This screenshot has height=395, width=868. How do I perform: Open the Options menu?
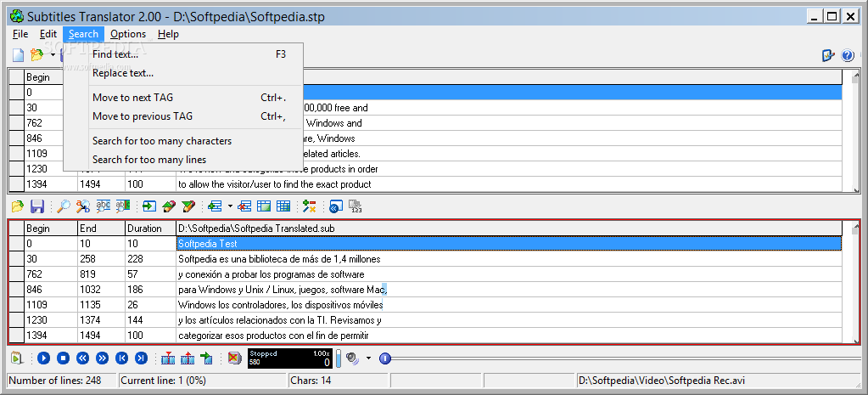(128, 34)
